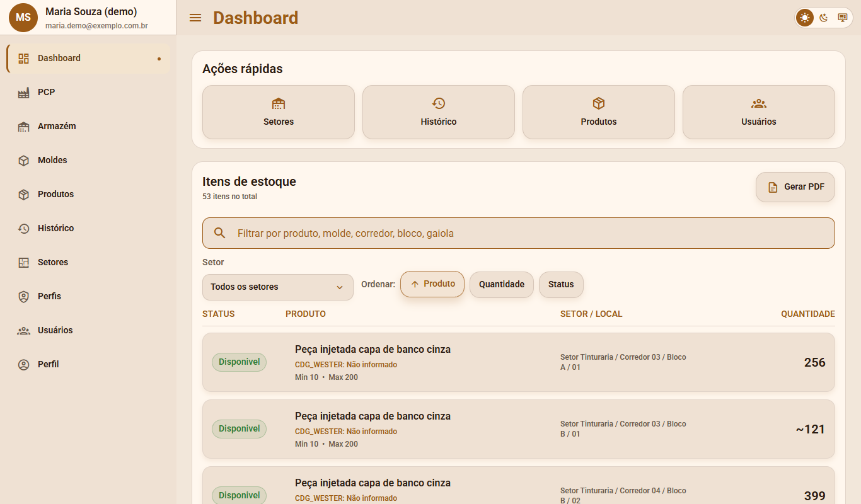Focus the stock filter search field
The image size is (861, 504).
tap(519, 233)
